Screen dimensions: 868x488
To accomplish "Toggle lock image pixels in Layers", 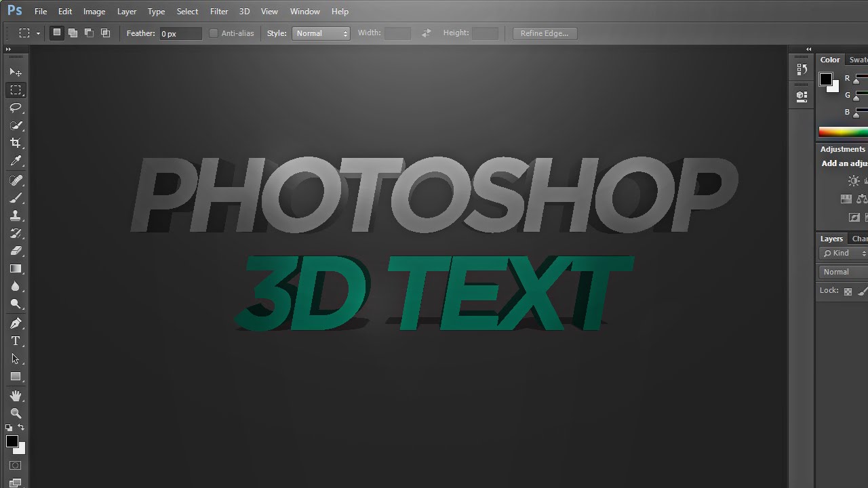I will click(863, 291).
